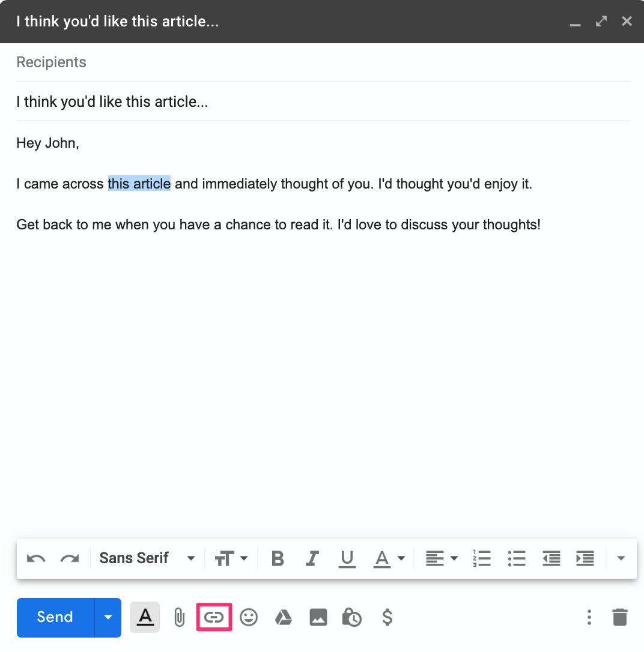Toggle bold formatting
The width and height of the screenshot is (644, 652).
pyautogui.click(x=278, y=558)
